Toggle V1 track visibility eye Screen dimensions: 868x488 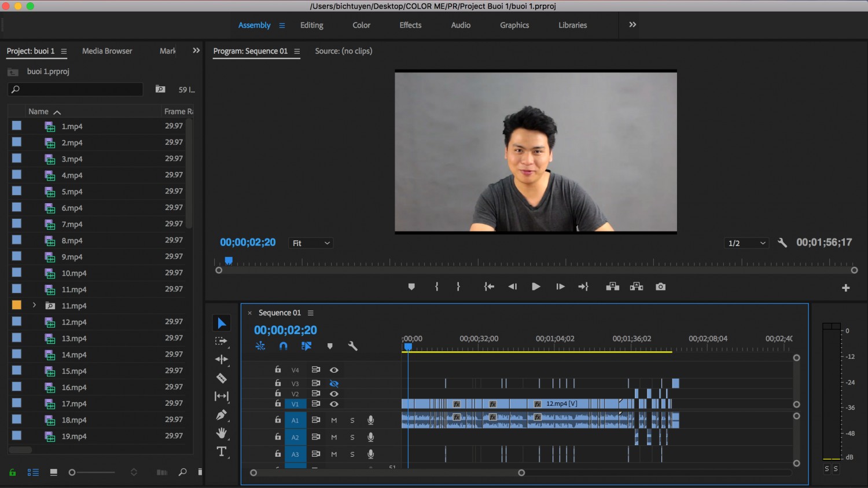click(334, 404)
